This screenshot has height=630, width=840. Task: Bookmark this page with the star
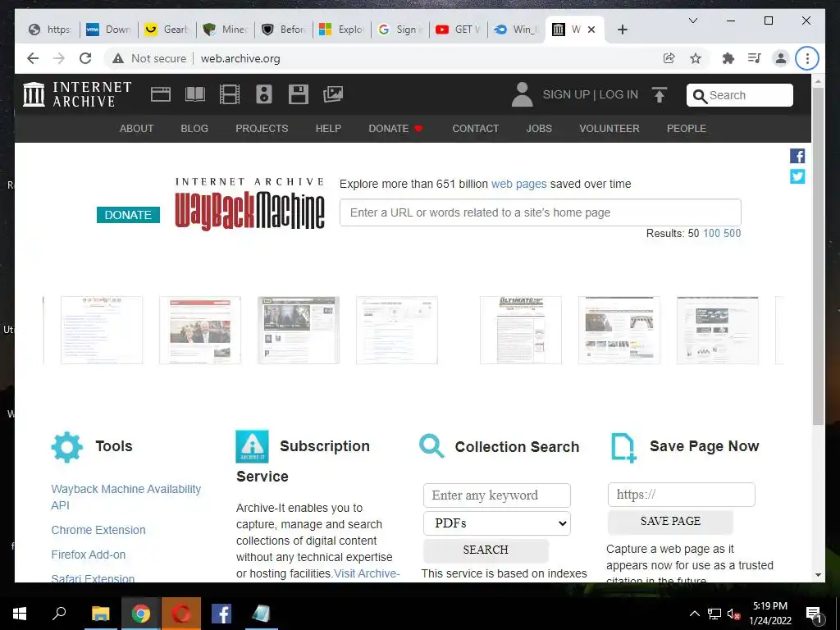point(696,58)
